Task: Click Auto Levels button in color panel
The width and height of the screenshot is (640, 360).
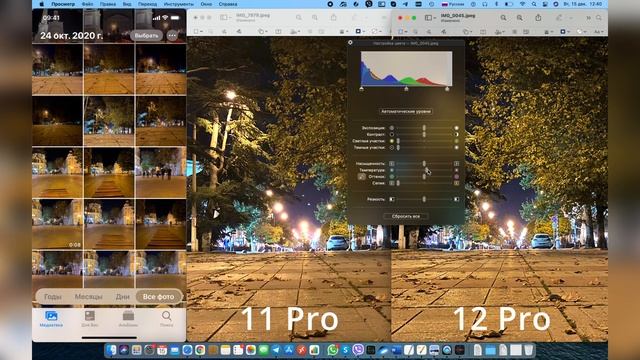Action: coord(406,111)
